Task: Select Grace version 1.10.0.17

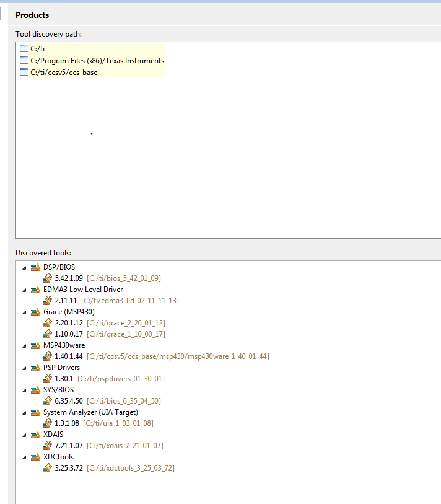Action: pyautogui.click(x=69, y=334)
